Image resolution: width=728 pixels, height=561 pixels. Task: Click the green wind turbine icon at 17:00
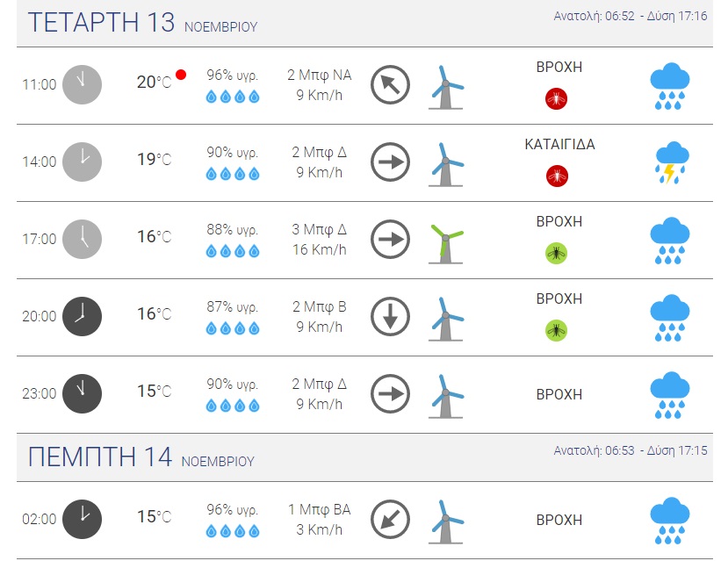tap(446, 240)
